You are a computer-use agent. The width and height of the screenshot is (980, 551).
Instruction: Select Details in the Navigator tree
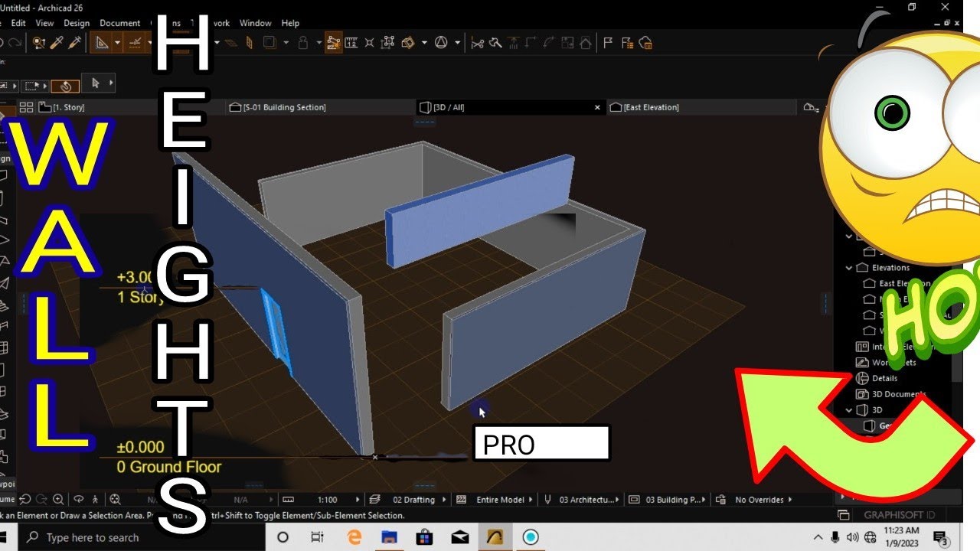[884, 378]
